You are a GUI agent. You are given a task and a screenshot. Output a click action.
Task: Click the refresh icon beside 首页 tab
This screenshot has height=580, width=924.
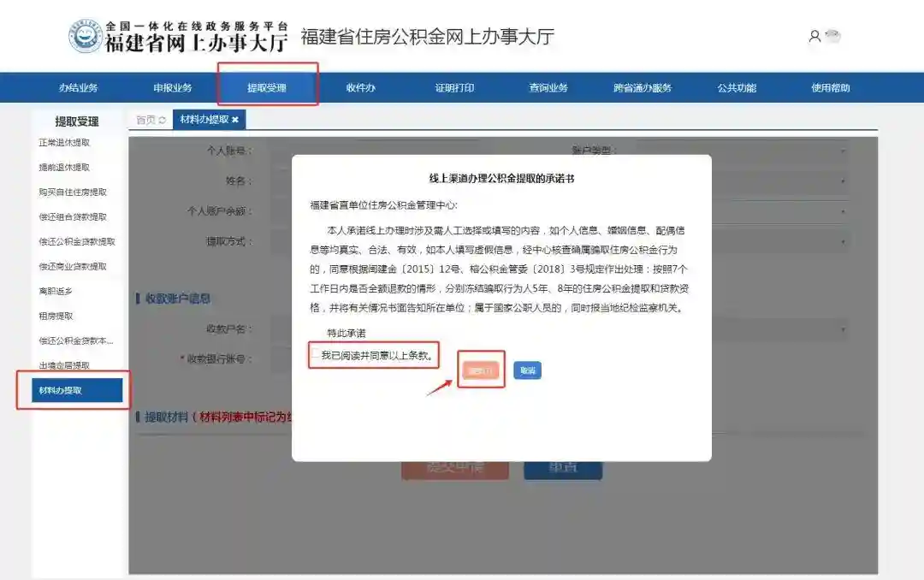163,121
